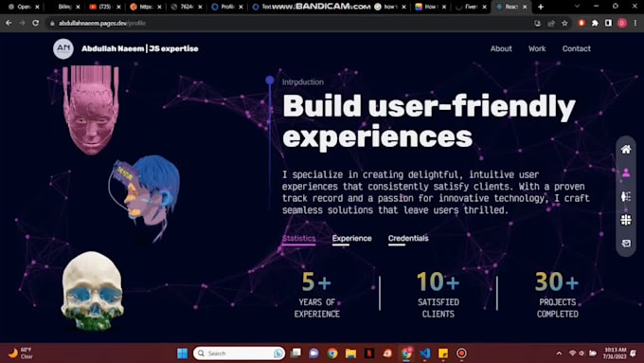Viewport: 644px width, 363px height.
Task: Switch to the Experience tab
Action: click(352, 239)
